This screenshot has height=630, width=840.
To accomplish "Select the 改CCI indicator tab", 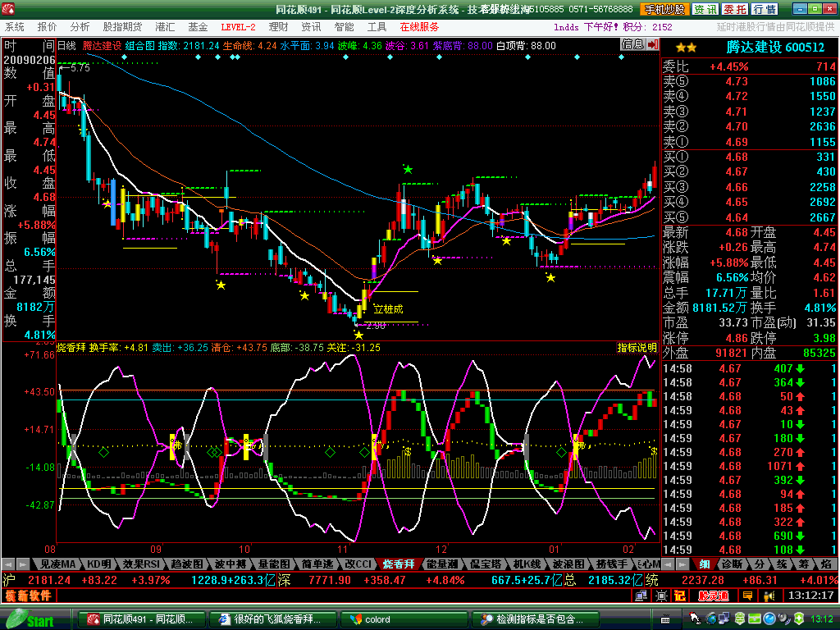I will pos(358,564).
